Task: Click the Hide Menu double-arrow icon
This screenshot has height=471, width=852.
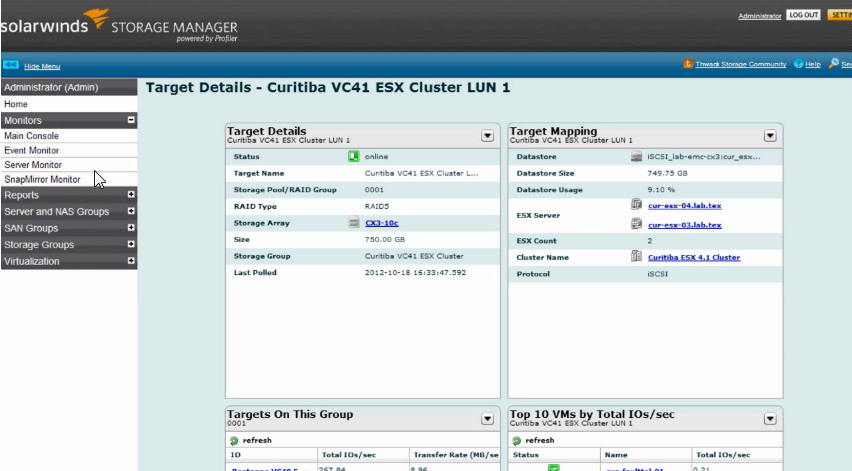Action: click(x=10, y=65)
